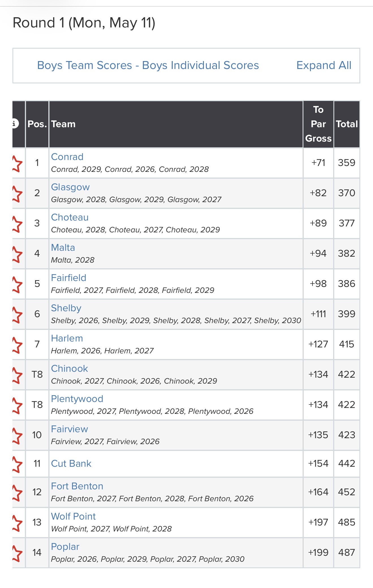The image size is (373, 588).
Task: Click the Round 1 (Mon, May 11) heading
Action: coord(84,23)
